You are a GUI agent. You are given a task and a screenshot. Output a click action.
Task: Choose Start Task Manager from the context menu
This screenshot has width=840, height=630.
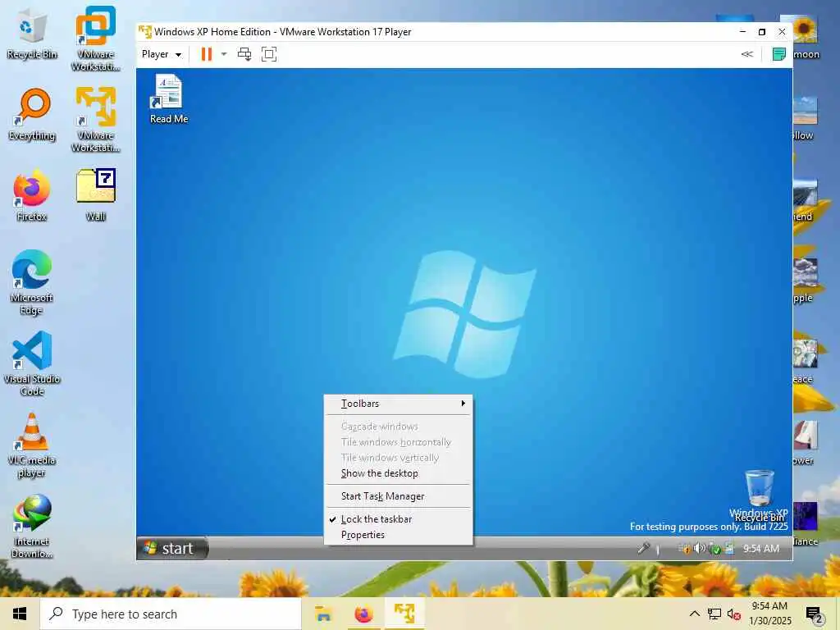[x=398, y=496]
